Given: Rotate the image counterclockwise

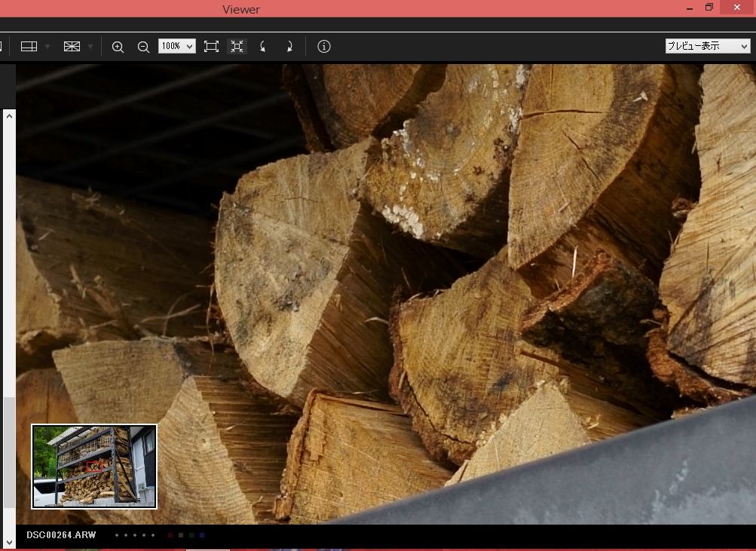Looking at the screenshot, I should (263, 47).
